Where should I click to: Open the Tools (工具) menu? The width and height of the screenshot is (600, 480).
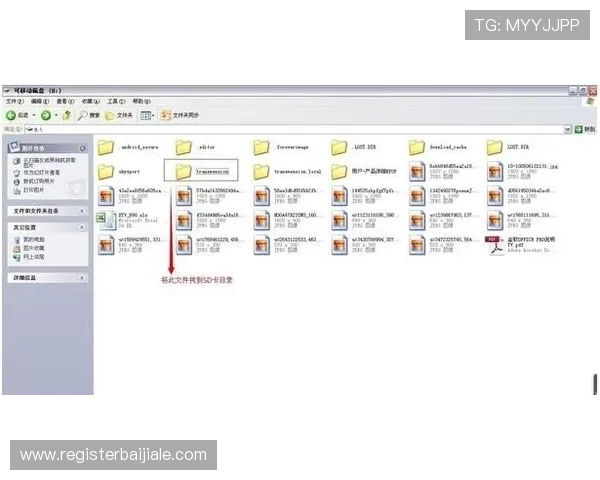pyautogui.click(x=114, y=101)
